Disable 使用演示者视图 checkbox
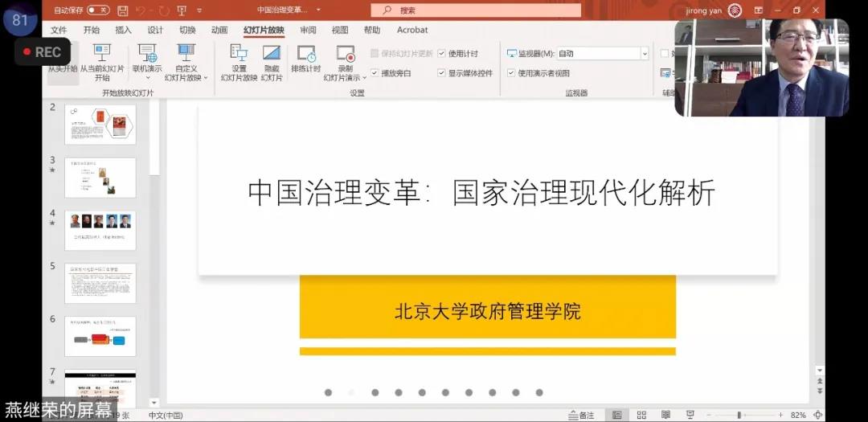The image size is (868, 422). (x=511, y=73)
